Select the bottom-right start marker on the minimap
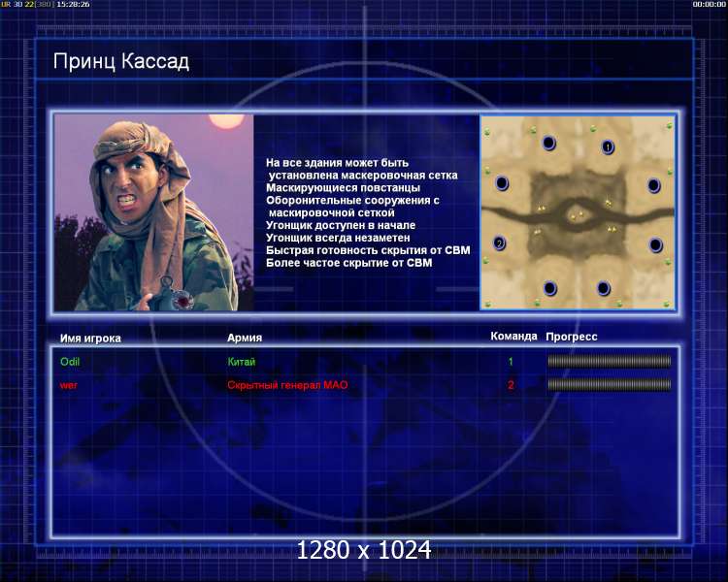Image resolution: width=728 pixels, height=582 pixels. tap(603, 288)
